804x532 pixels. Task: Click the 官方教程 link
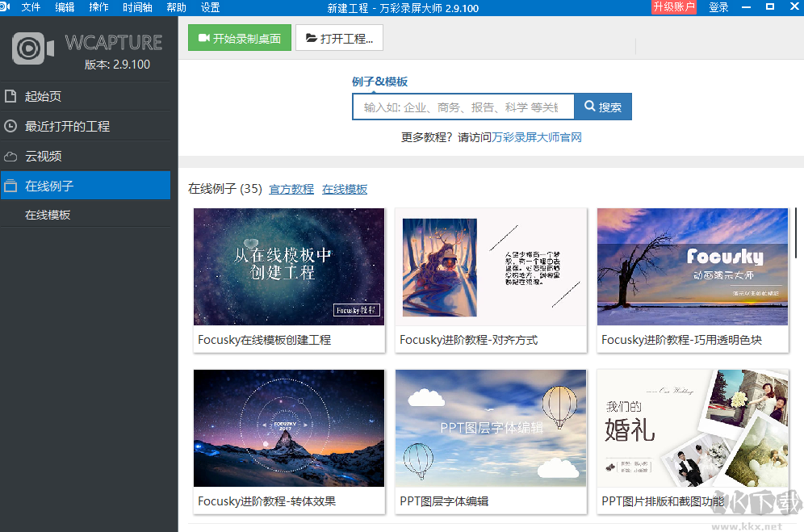click(x=291, y=189)
